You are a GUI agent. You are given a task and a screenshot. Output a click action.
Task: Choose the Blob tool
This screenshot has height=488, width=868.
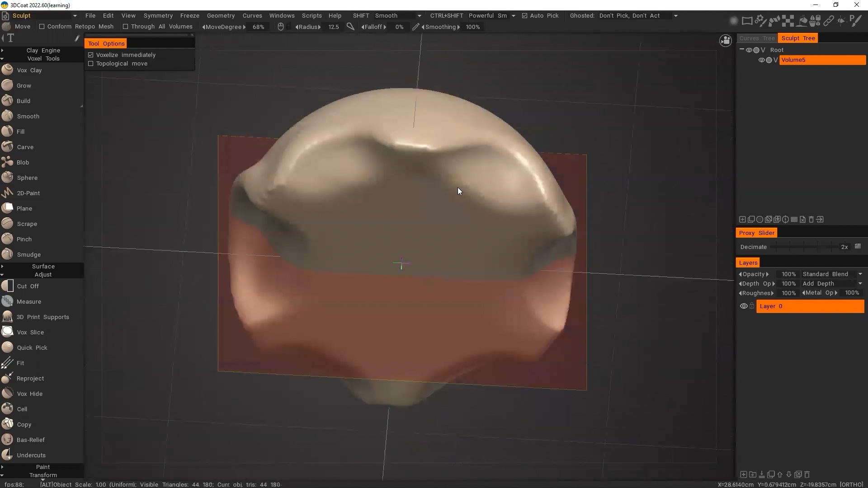pos(23,162)
